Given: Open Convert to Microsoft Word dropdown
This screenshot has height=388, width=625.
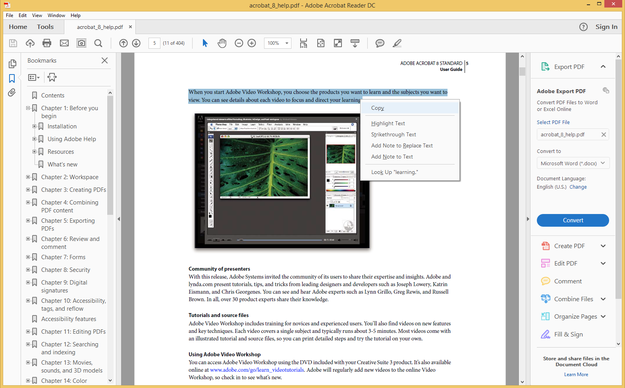Looking at the screenshot, I should click(x=573, y=163).
